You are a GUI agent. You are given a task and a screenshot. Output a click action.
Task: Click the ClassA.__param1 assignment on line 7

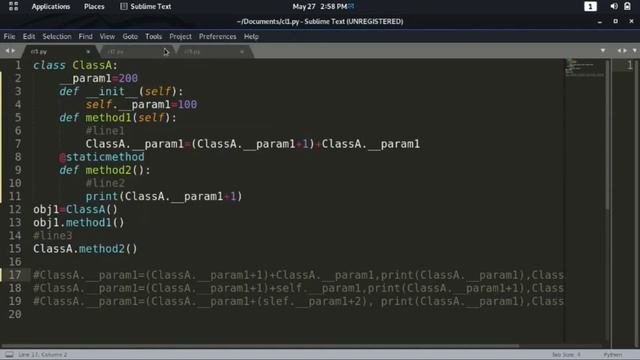point(253,144)
